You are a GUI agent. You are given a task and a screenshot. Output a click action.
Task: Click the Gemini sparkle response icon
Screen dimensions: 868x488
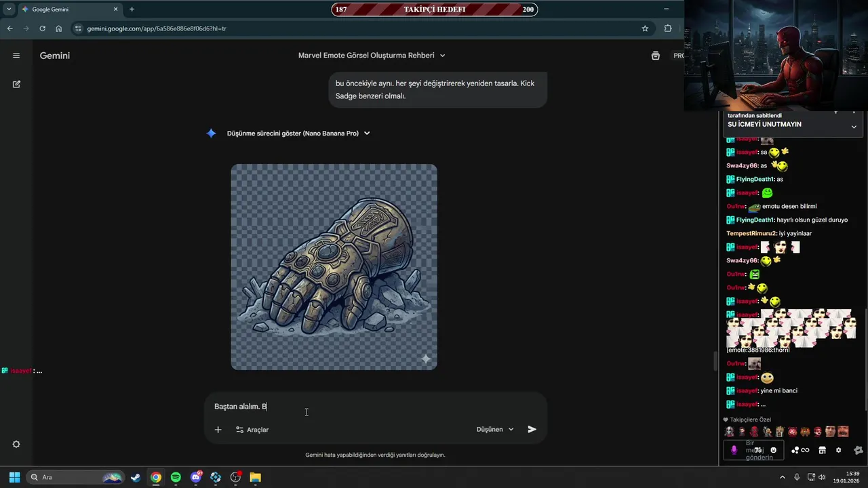click(x=211, y=134)
